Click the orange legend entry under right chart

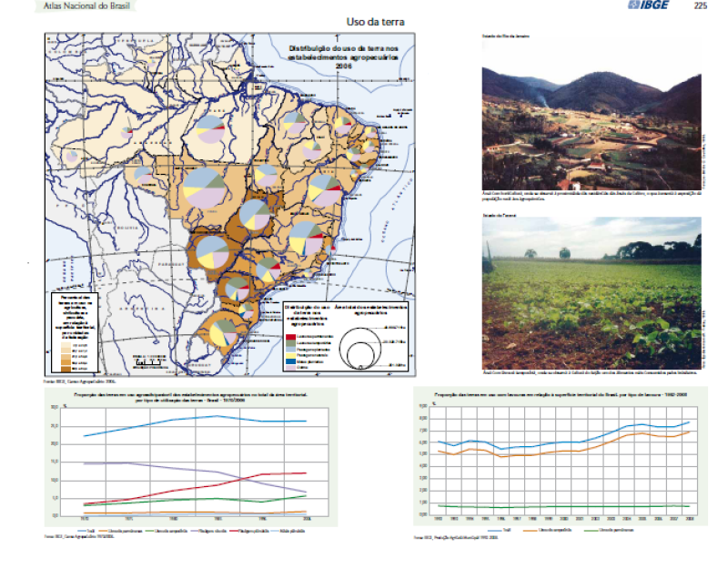coord(547,530)
